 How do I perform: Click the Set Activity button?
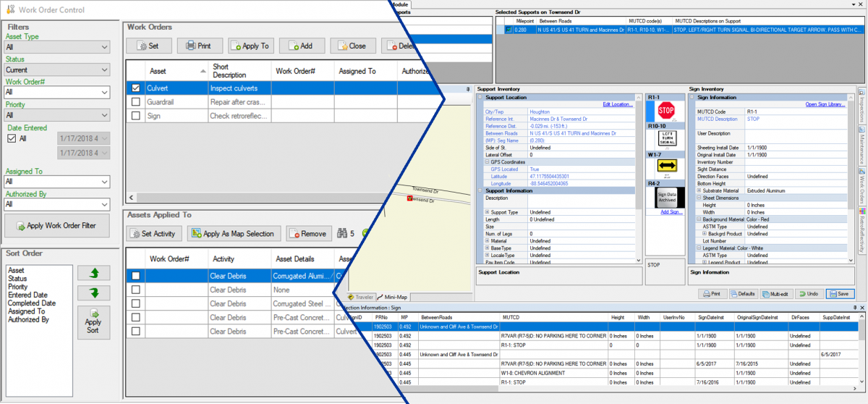tap(154, 233)
